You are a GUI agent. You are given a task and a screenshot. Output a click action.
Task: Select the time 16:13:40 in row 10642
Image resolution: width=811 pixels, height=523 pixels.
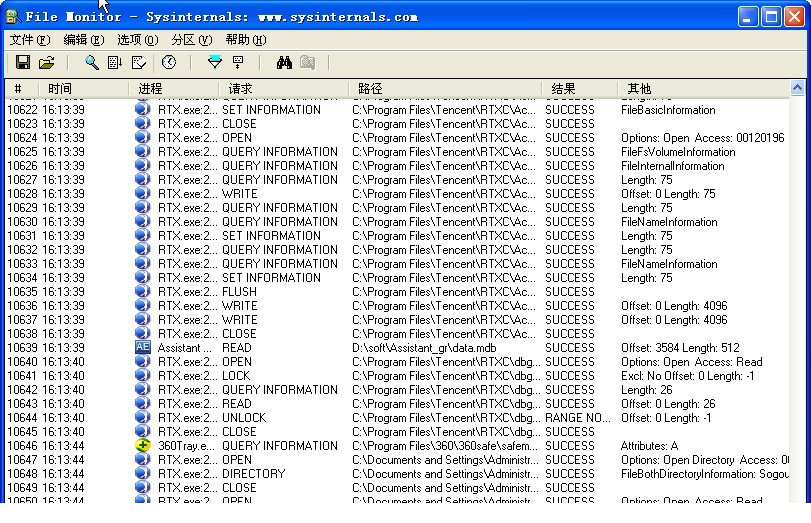pyautogui.click(x=63, y=390)
